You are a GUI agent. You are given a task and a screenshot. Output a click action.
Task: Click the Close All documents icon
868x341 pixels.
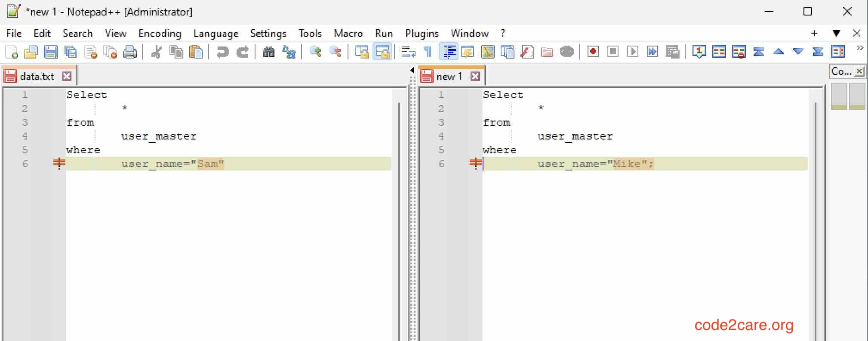pyautogui.click(x=110, y=52)
